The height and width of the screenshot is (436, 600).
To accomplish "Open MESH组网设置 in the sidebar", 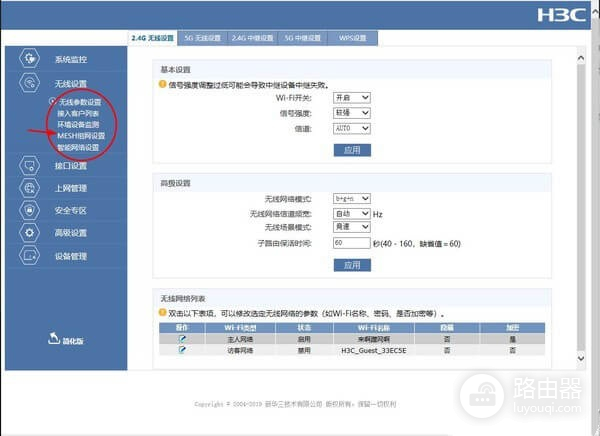I will pos(81,136).
